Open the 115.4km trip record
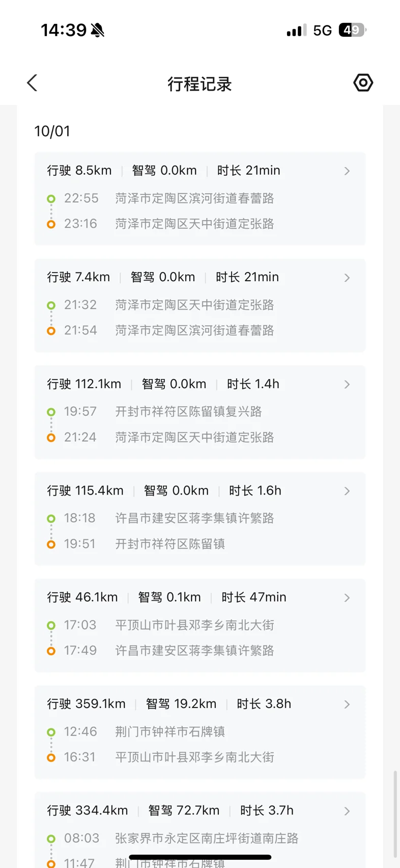 (x=199, y=519)
